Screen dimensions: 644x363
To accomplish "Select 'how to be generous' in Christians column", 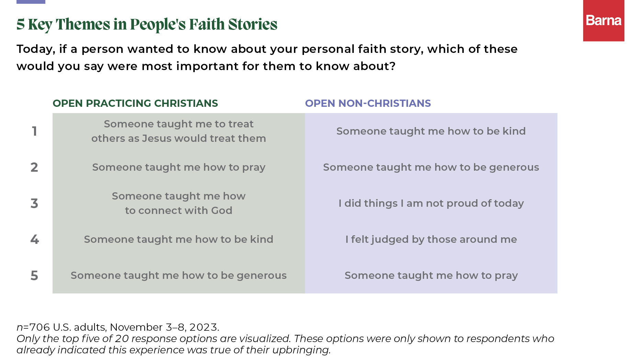I will [179, 275].
